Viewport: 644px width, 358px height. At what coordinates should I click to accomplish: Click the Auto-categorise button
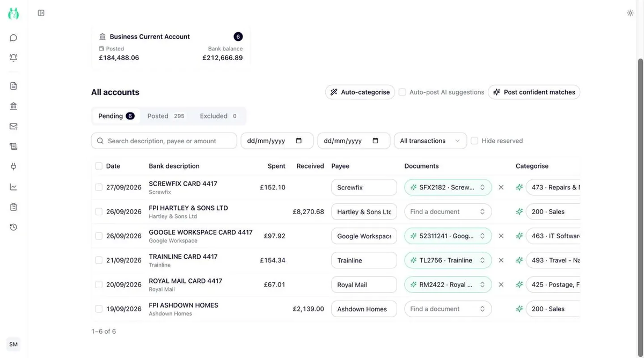point(360,92)
